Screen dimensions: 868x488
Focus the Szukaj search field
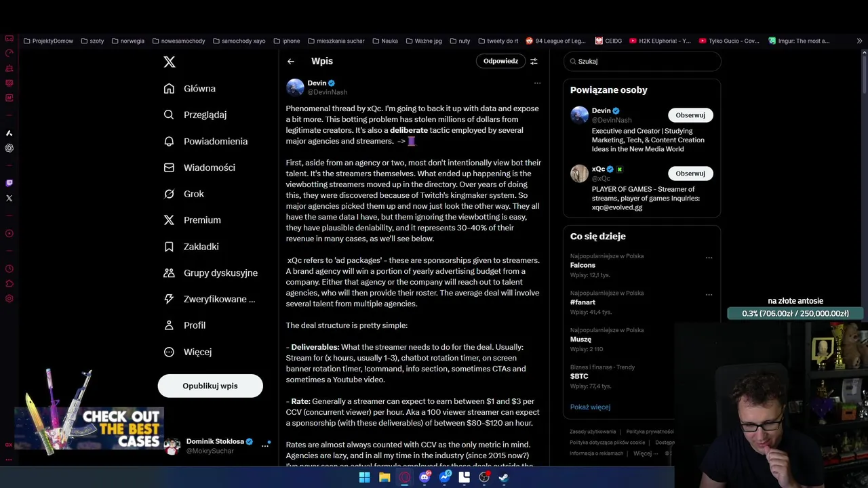[x=642, y=61]
